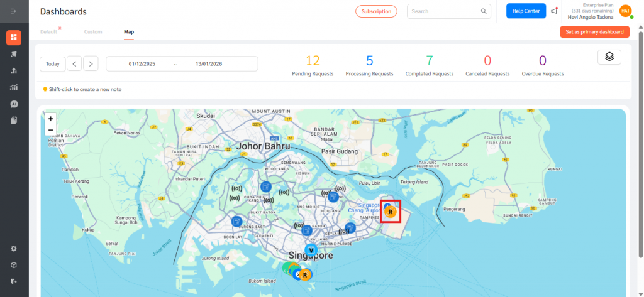Click into the Search input field
Viewport: 644px width, 297px height.
(x=444, y=11)
